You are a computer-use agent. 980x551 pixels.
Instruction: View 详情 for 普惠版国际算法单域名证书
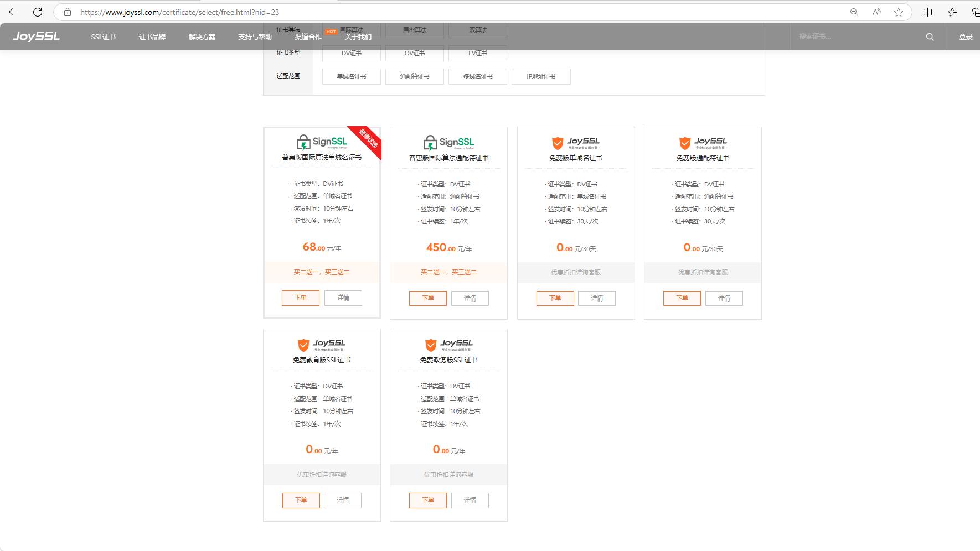coord(343,298)
